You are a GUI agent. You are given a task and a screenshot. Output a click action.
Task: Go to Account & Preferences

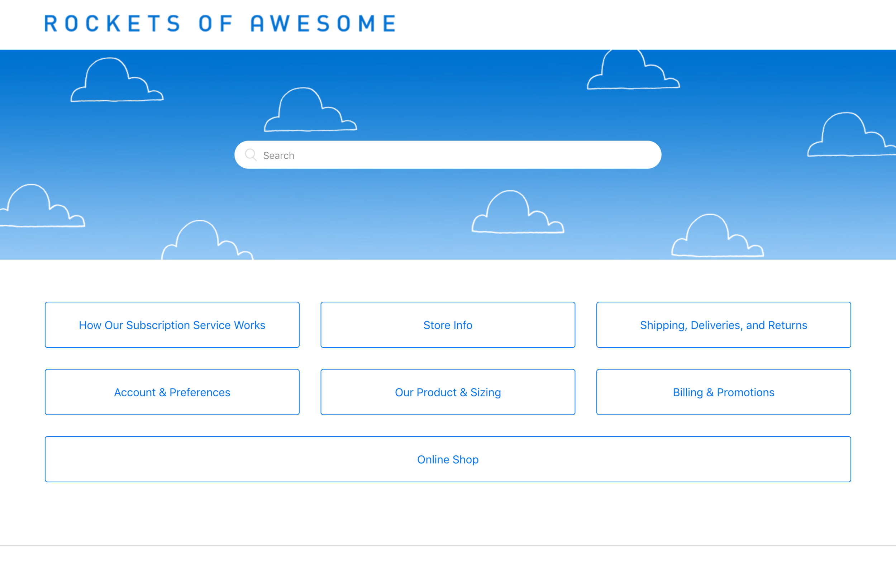coord(172,392)
